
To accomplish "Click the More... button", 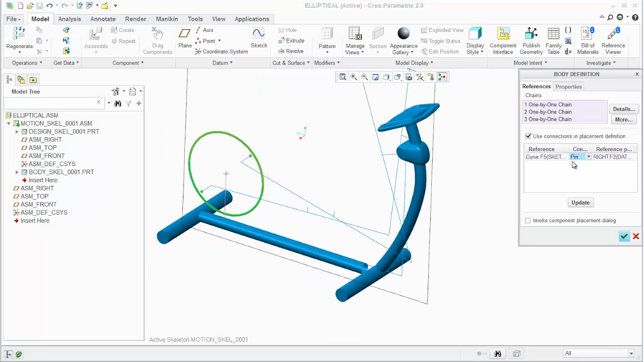I will pos(624,119).
